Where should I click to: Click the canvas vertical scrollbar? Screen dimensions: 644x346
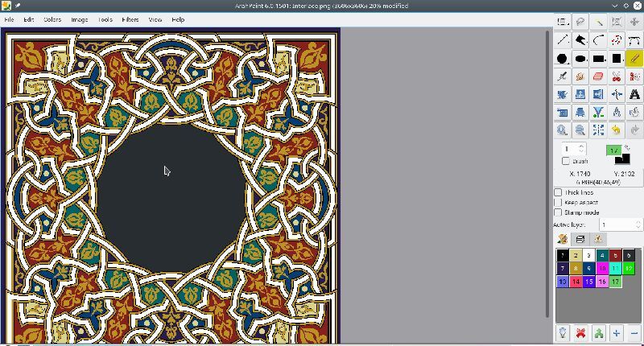click(x=547, y=174)
